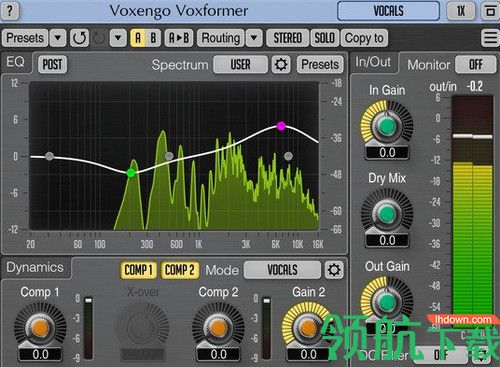Toggle the POST EQ button
The height and width of the screenshot is (367, 500).
pos(52,64)
